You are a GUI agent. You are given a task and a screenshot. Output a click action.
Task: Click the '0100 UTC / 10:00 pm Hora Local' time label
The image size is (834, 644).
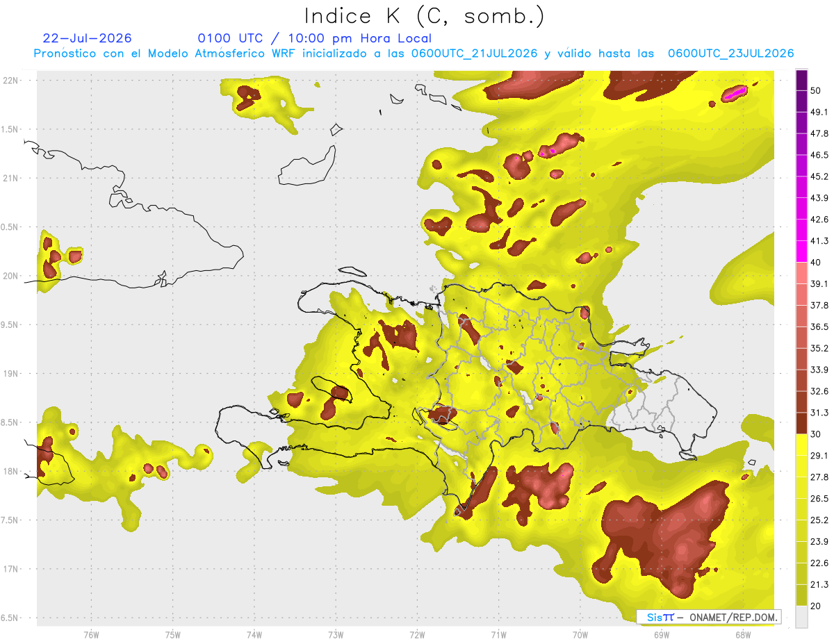[x=314, y=38]
